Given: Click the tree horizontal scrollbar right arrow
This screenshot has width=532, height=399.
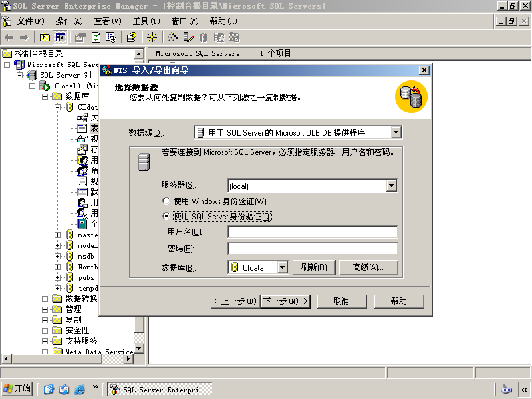Looking at the screenshot, I should (x=128, y=358).
